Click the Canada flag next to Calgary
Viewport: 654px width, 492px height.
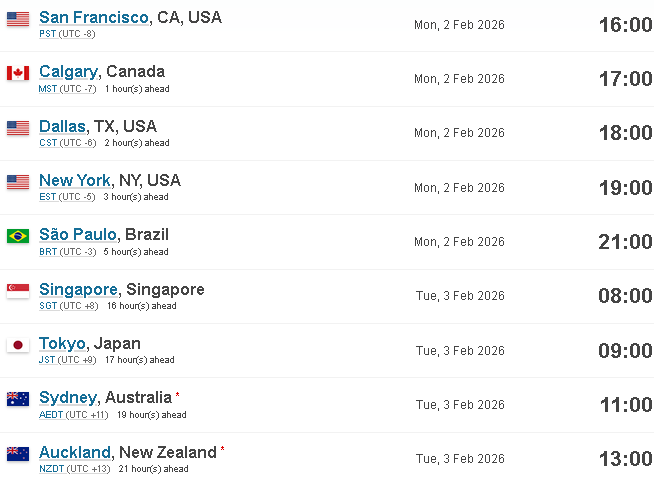click(x=18, y=73)
